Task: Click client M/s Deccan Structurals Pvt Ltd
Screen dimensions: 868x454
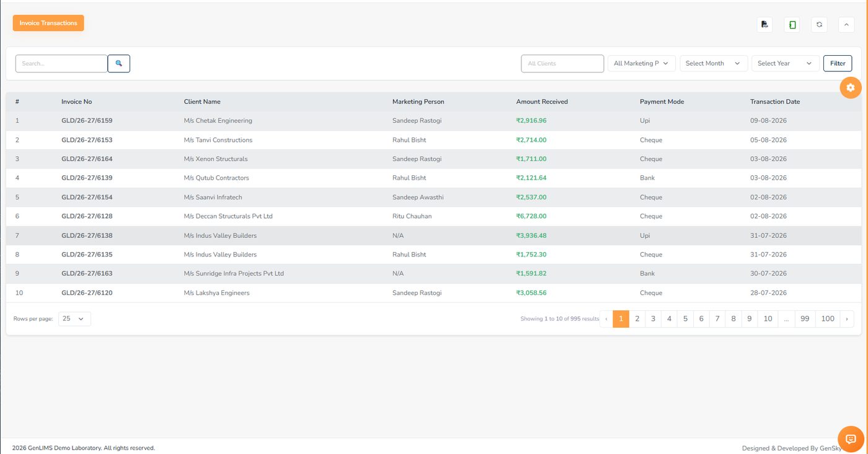Action: coord(228,216)
